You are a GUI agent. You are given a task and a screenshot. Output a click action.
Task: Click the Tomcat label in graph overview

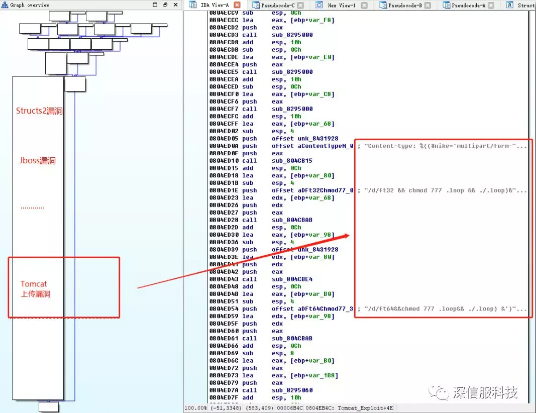click(x=35, y=289)
